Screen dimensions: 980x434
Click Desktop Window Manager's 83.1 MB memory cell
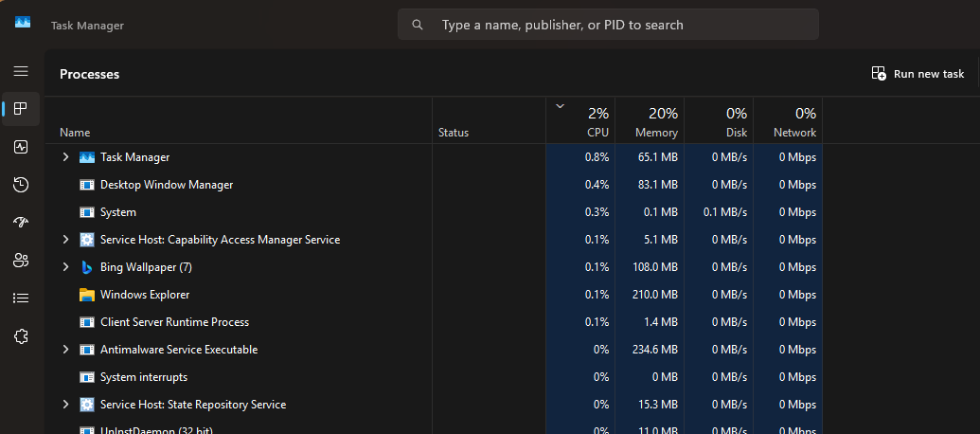click(650, 185)
